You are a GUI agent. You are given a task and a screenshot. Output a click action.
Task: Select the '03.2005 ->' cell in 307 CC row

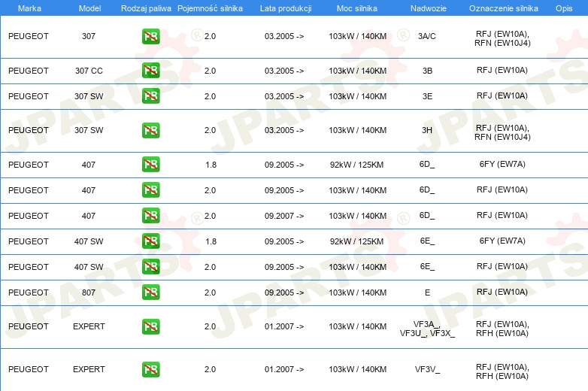[284, 71]
